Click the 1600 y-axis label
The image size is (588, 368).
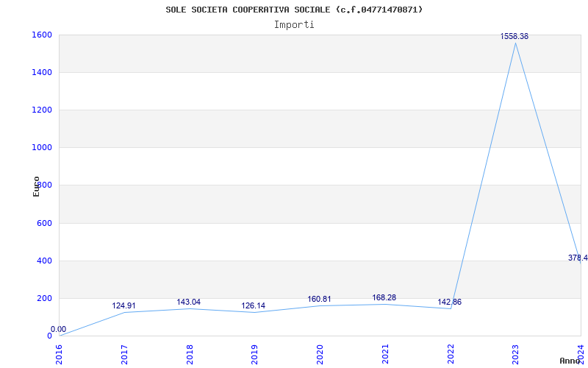(x=42, y=35)
